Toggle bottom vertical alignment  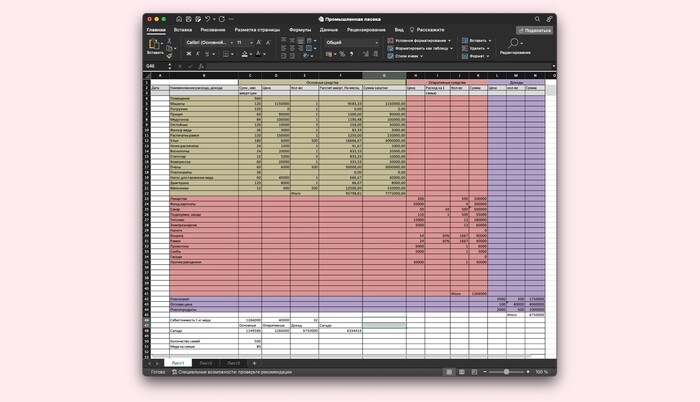point(300,41)
